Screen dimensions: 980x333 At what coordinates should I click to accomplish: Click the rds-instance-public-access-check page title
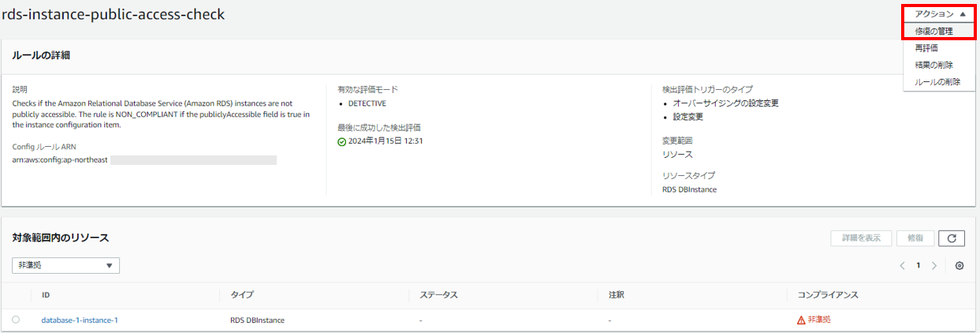(x=114, y=15)
